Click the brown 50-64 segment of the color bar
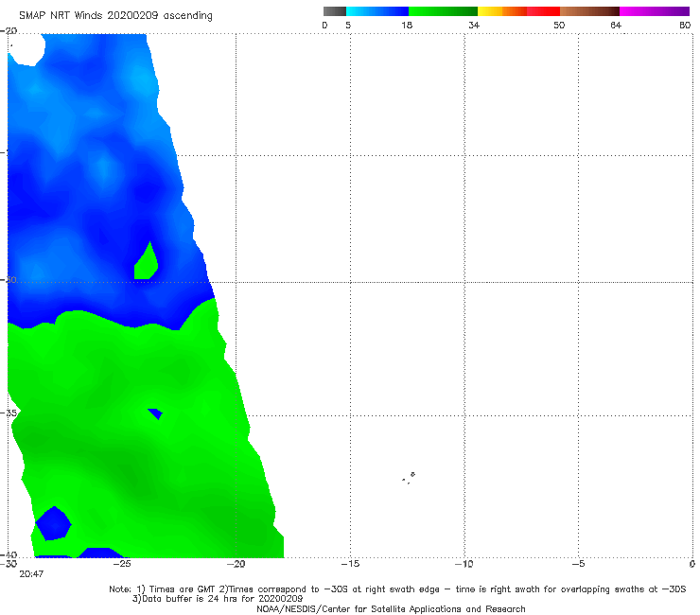This screenshot has width=700, height=615. (x=589, y=11)
